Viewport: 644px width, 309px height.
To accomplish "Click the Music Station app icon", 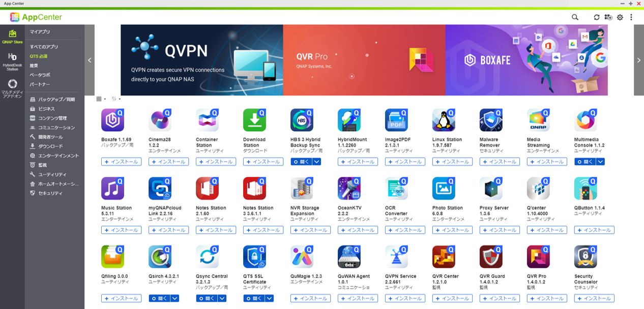I will coord(112,189).
